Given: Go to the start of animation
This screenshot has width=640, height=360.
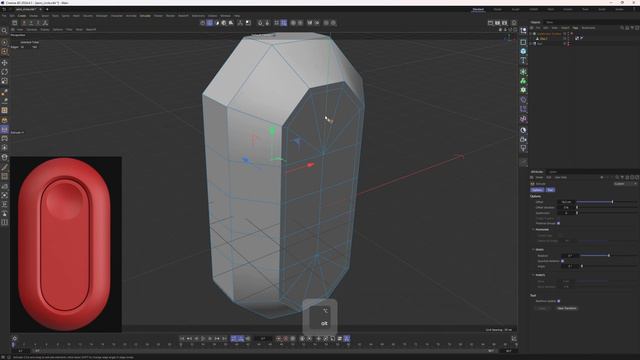Looking at the screenshot, I should tap(182, 338).
